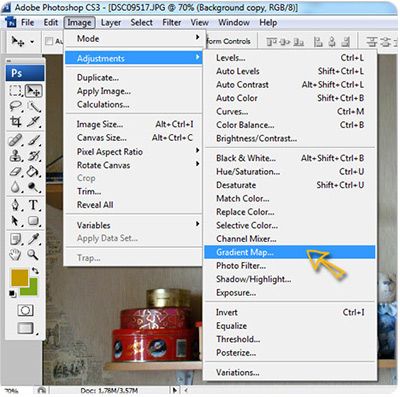Click the horizontal scrollbar left arrow
The image size is (400, 397).
pos(186,390)
